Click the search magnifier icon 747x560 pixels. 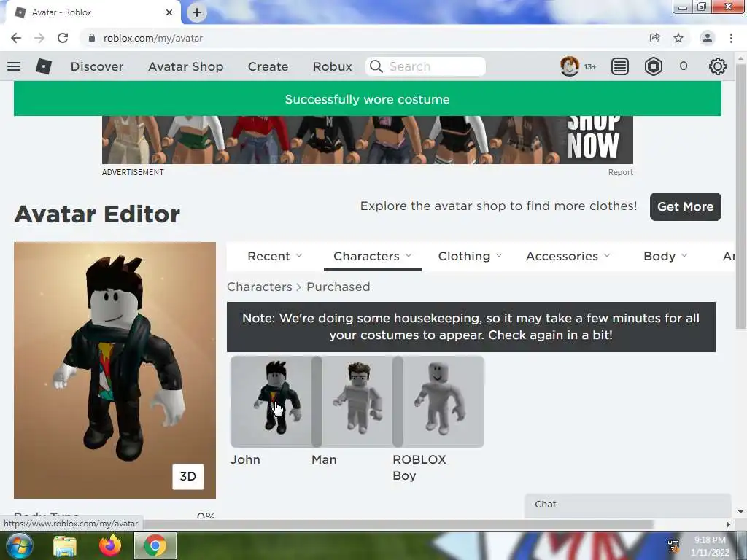(376, 66)
